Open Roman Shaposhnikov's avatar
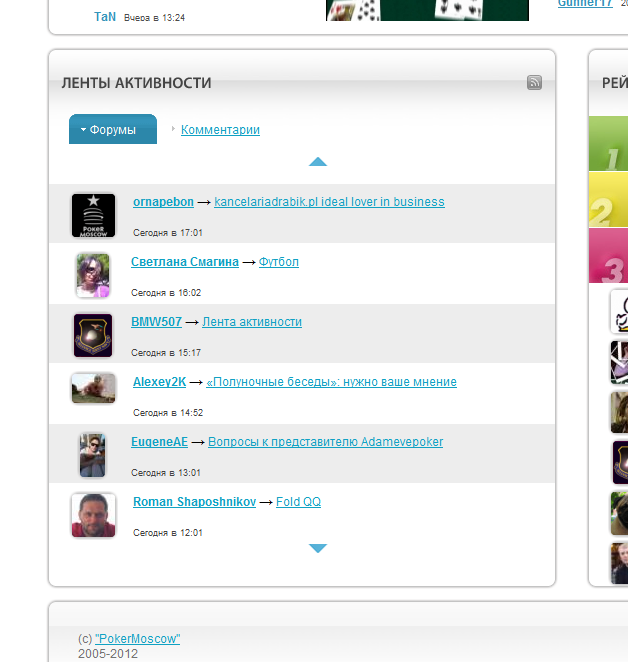The height and width of the screenshot is (662, 628). pyautogui.click(x=93, y=515)
